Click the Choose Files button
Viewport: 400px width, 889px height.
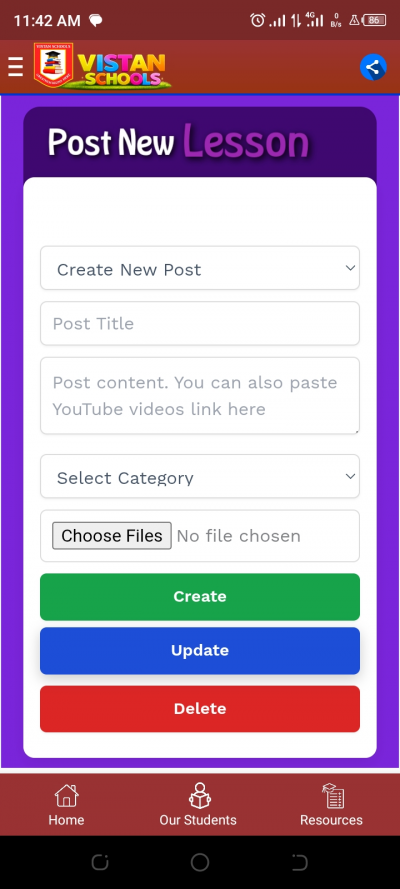pyautogui.click(x=112, y=536)
